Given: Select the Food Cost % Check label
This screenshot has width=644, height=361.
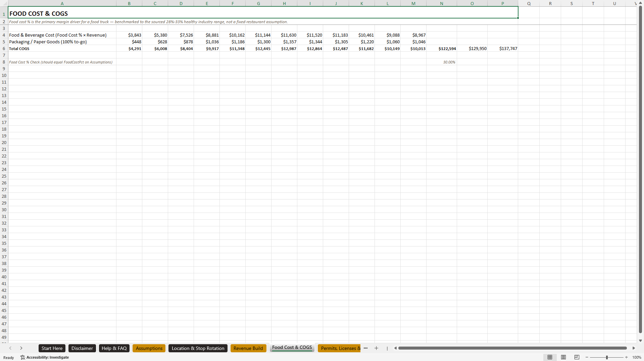Looking at the screenshot, I should (x=62, y=62).
